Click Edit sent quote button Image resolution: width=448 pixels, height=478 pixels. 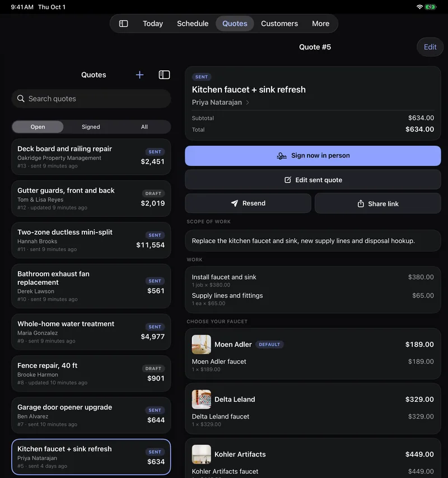pos(313,180)
